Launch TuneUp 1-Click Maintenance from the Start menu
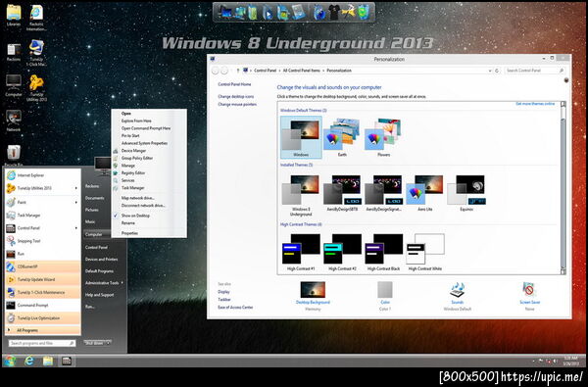 click(x=43, y=292)
